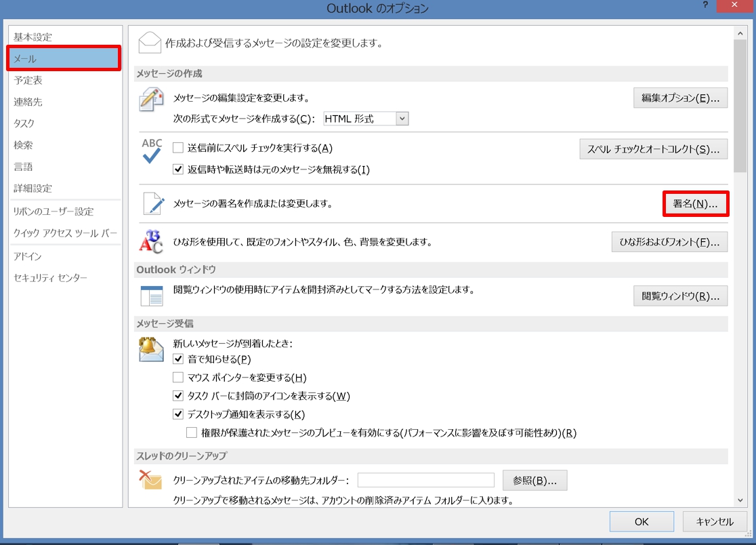Screen dimensions: 756x545
Task: Click the message editing pencil-and-paper icon
Action: [x=151, y=100]
